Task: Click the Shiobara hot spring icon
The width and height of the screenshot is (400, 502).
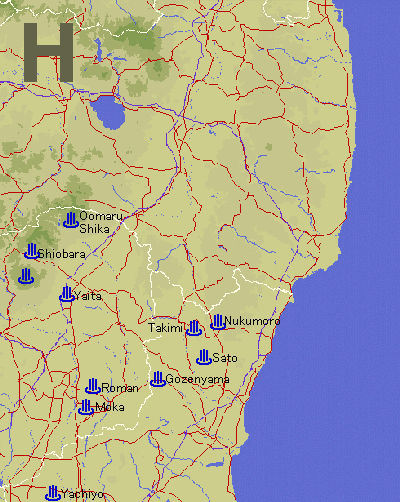Action: (32, 251)
